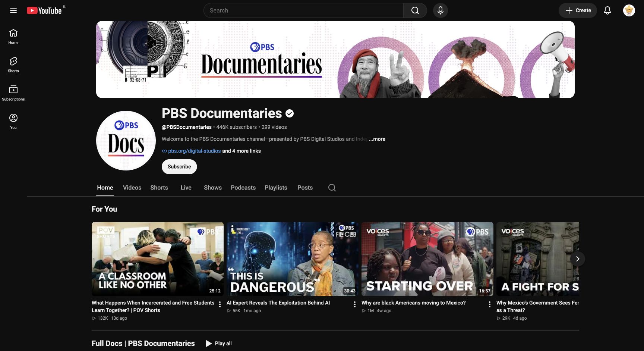The height and width of the screenshot is (351, 644).
Task: Switch to the Videos tab
Action: (x=132, y=188)
